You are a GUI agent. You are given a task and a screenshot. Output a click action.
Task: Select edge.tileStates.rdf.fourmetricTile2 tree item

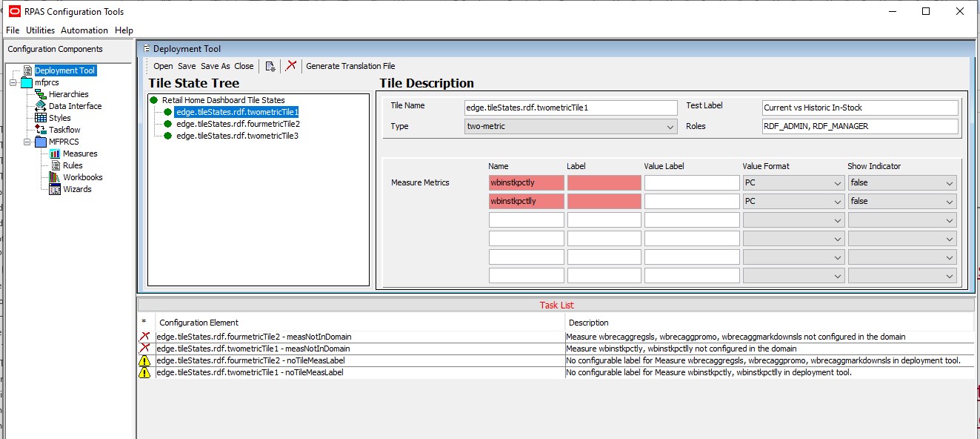tap(238, 124)
